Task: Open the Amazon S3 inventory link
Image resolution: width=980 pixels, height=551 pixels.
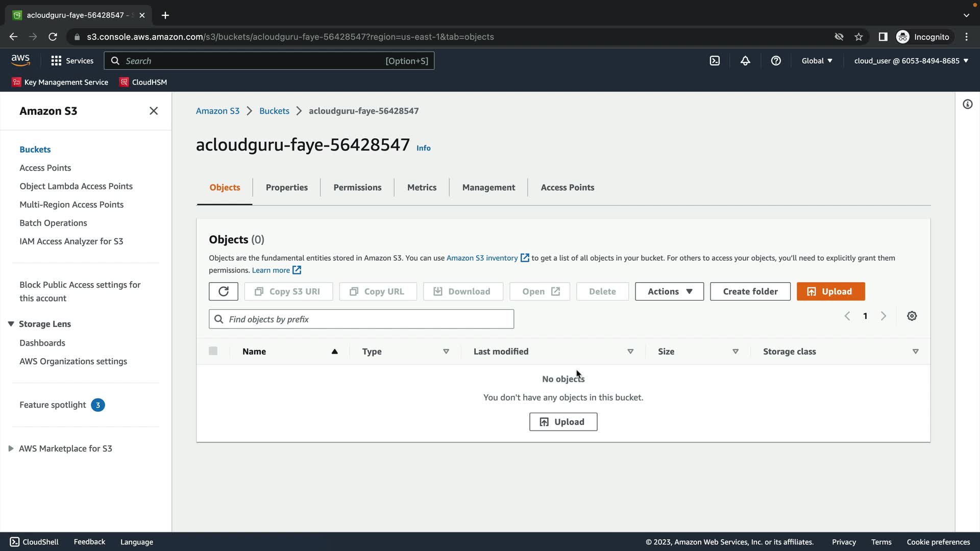Action: click(482, 258)
